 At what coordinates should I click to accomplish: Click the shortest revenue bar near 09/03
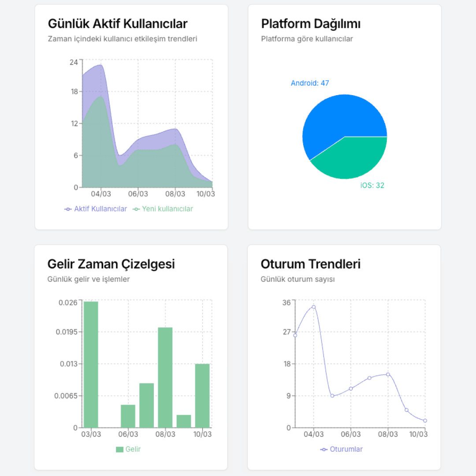pos(184,421)
